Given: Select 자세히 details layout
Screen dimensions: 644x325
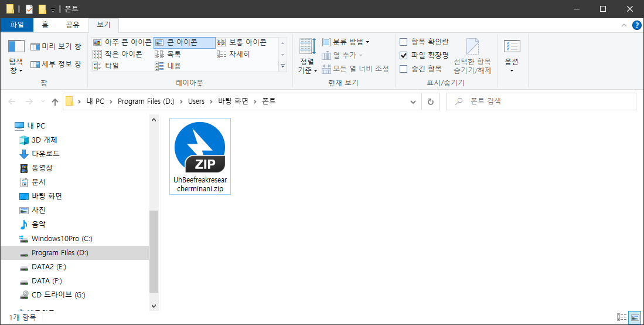Looking at the screenshot, I should tap(233, 54).
